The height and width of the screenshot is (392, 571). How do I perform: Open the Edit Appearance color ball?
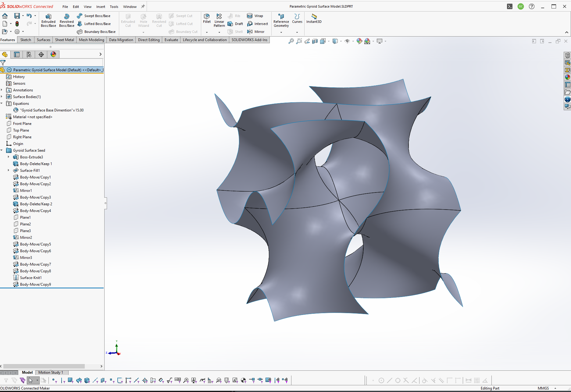pyautogui.click(x=359, y=41)
